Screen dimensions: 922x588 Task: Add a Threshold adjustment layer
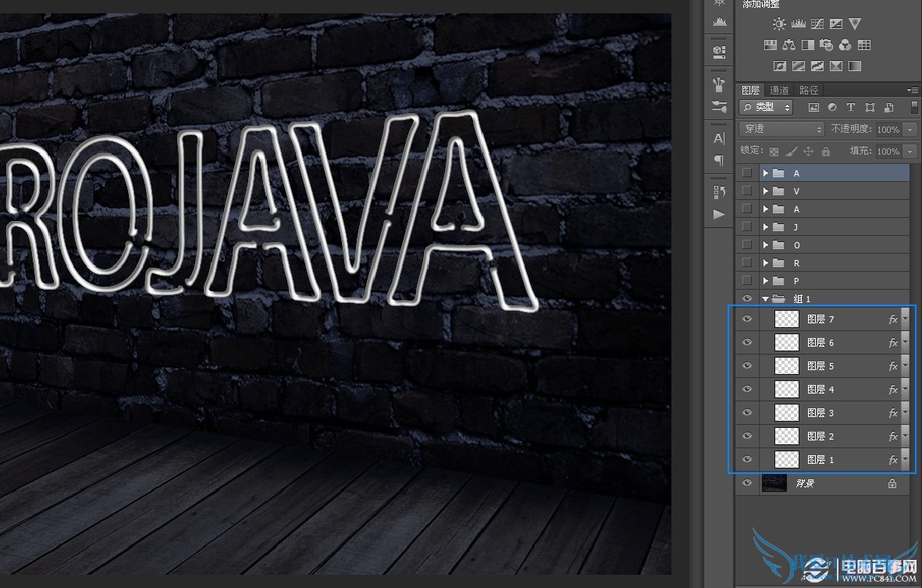pos(817,66)
